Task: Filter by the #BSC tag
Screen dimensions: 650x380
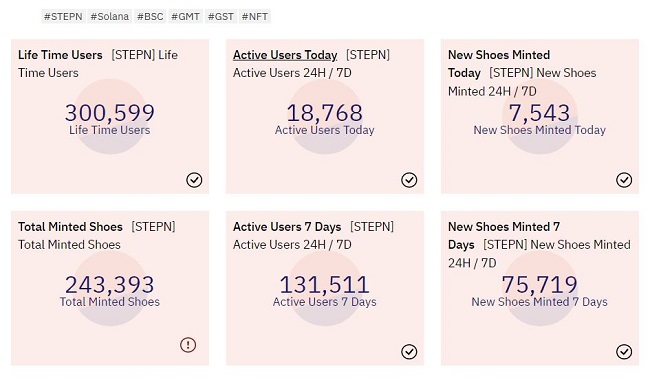Action: [150, 17]
